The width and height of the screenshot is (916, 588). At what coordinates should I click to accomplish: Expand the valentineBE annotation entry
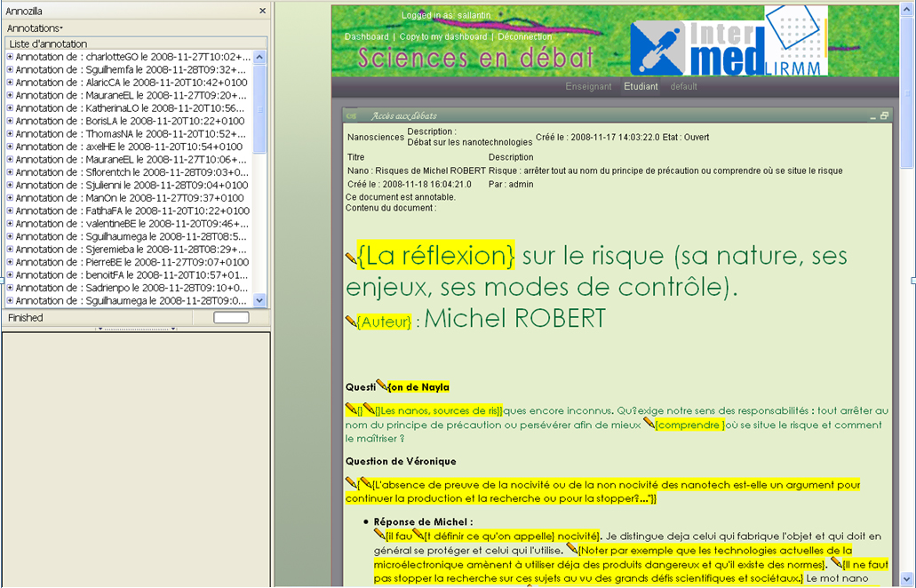(x=10, y=224)
